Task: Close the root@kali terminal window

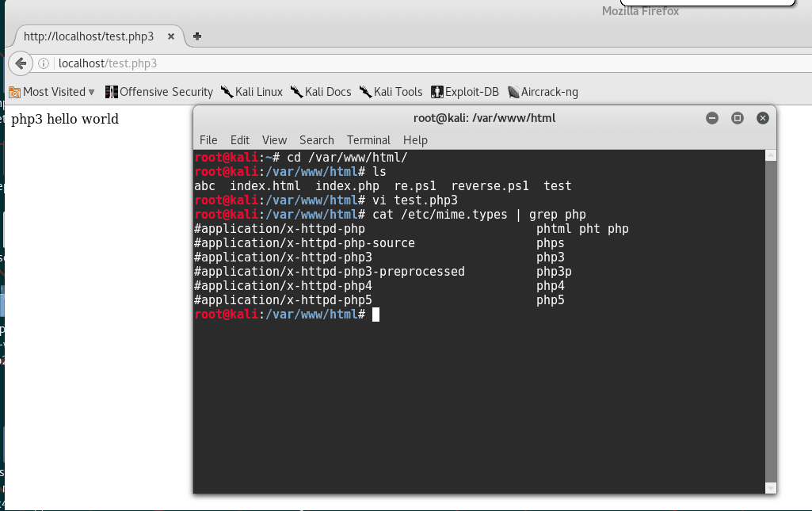Action: pos(763,118)
